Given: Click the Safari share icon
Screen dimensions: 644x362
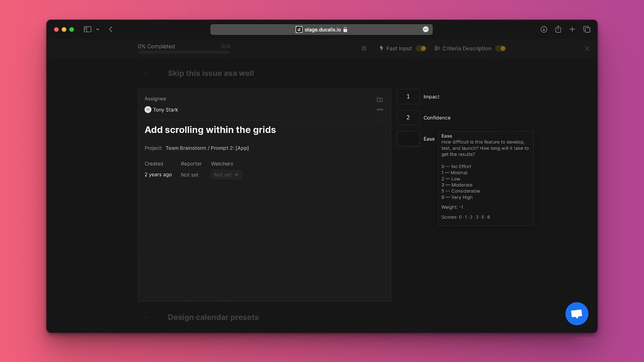Looking at the screenshot, I should [x=558, y=29].
